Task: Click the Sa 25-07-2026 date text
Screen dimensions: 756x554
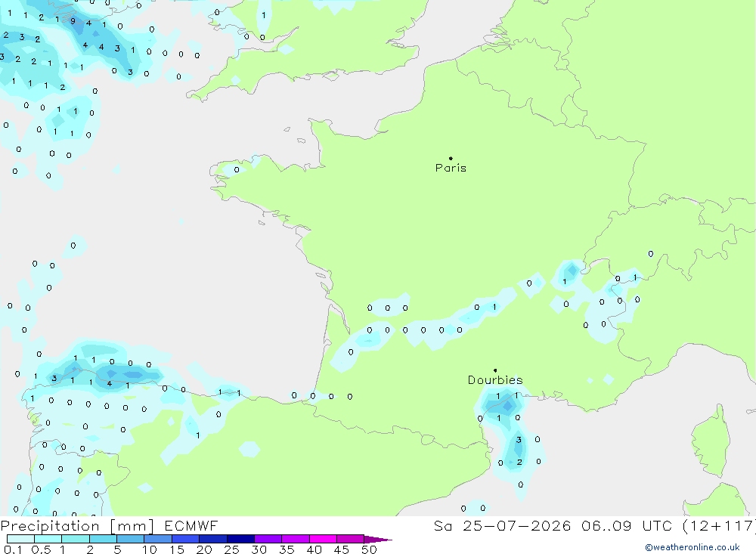Action: [502, 525]
